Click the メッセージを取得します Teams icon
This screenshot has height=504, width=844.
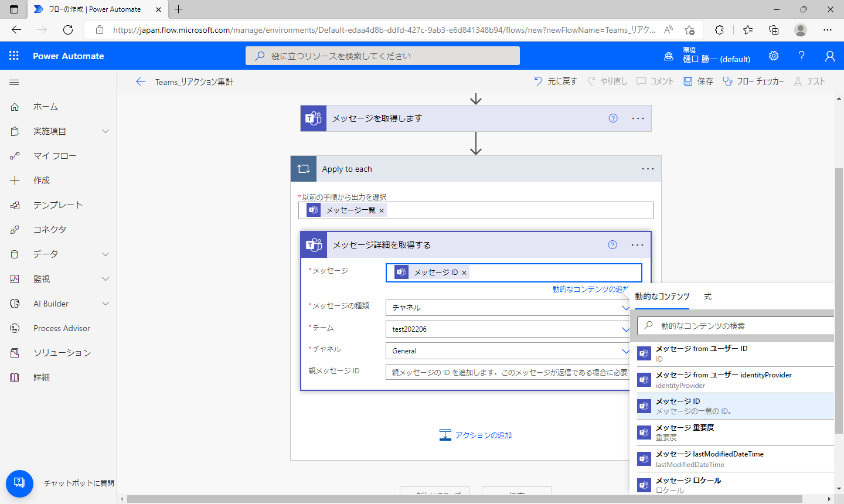[x=314, y=118]
